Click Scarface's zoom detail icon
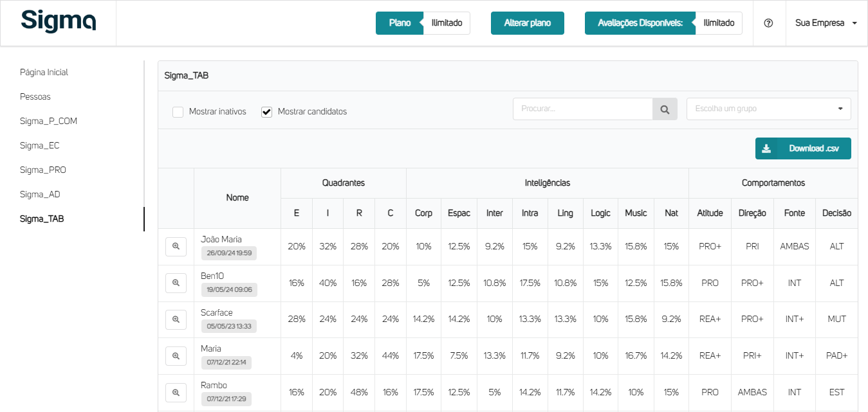The width and height of the screenshot is (868, 412). (x=176, y=319)
